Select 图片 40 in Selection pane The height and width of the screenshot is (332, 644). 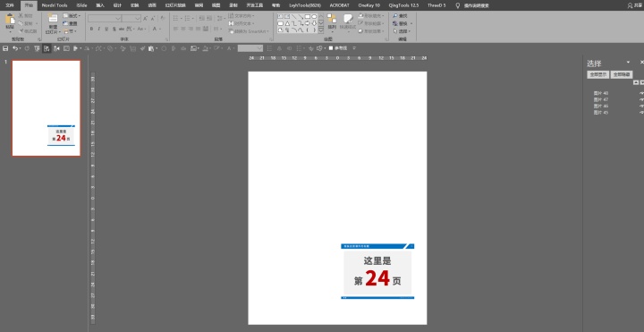point(601,93)
